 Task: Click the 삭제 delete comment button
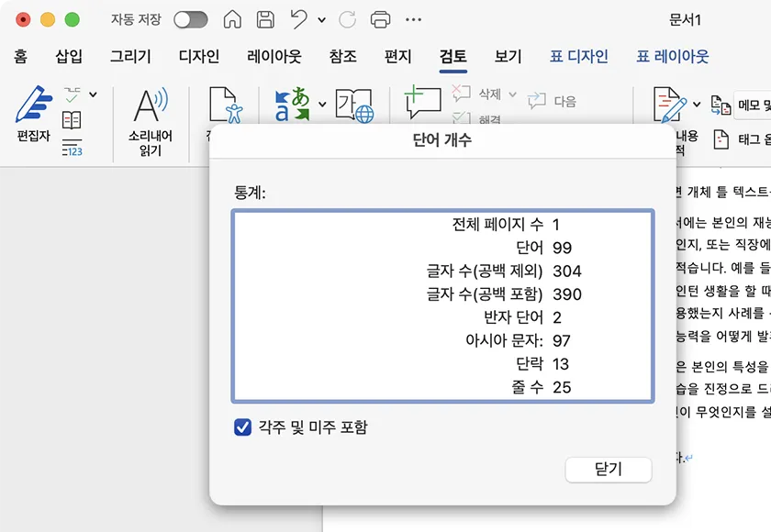(x=476, y=94)
